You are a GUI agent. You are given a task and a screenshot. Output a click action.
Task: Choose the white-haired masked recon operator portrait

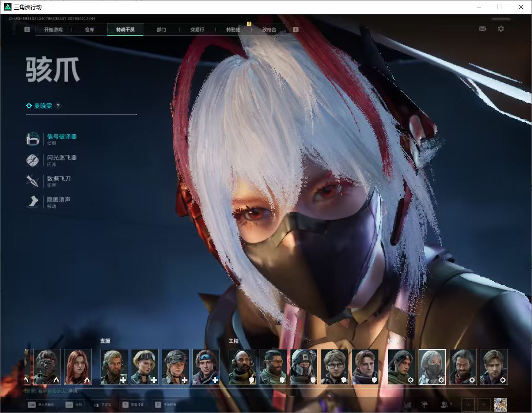(x=432, y=367)
